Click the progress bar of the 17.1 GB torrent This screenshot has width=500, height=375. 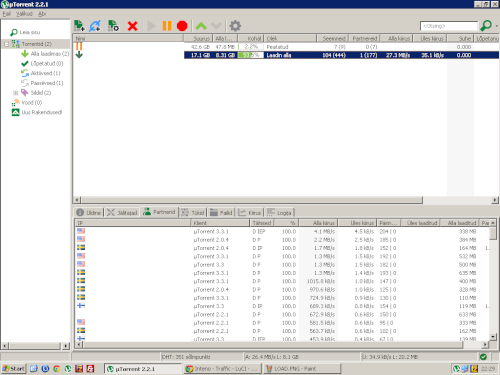pos(251,55)
